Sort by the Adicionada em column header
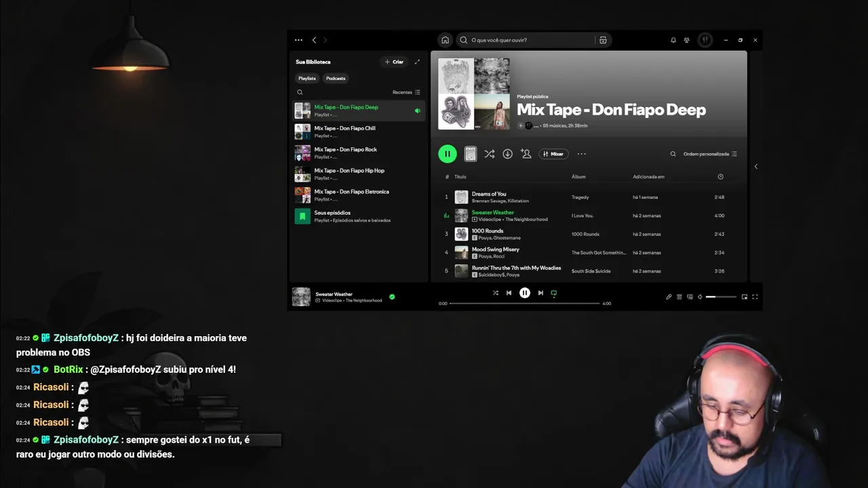The width and height of the screenshot is (868, 488). (x=648, y=177)
